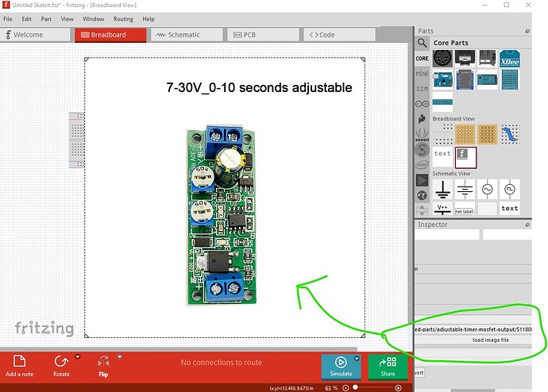This screenshot has height=392, width=548.
Task: Switch to the Schematic tab
Action: [x=187, y=35]
